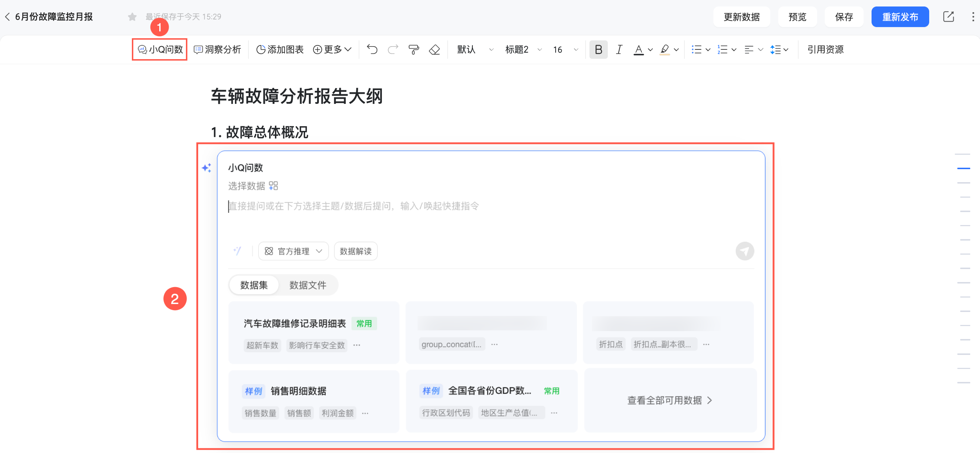Click the undo arrow icon
This screenshot has height=453, width=980.
click(372, 49)
